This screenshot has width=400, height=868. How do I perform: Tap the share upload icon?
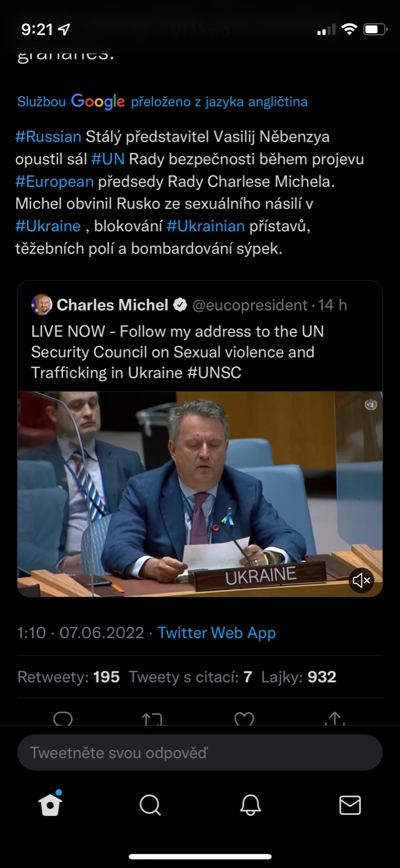coord(336,719)
